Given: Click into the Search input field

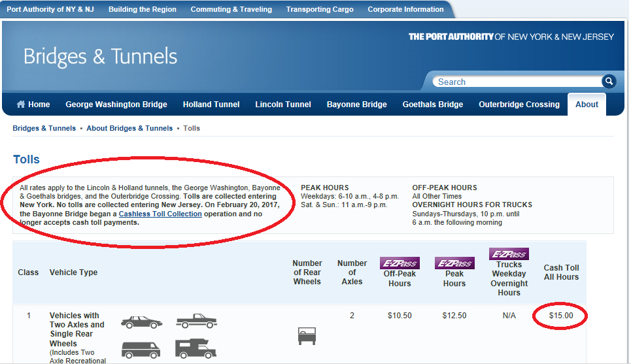Looking at the screenshot, I should 517,82.
